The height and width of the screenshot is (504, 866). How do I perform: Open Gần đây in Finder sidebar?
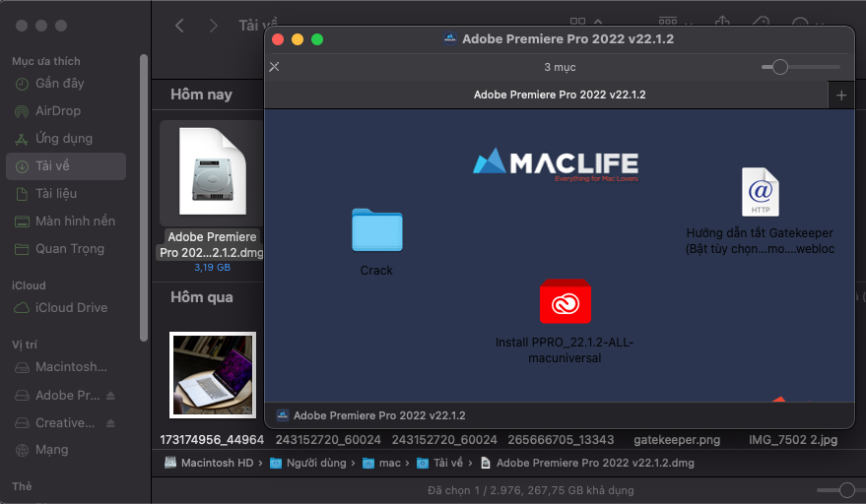click(60, 84)
